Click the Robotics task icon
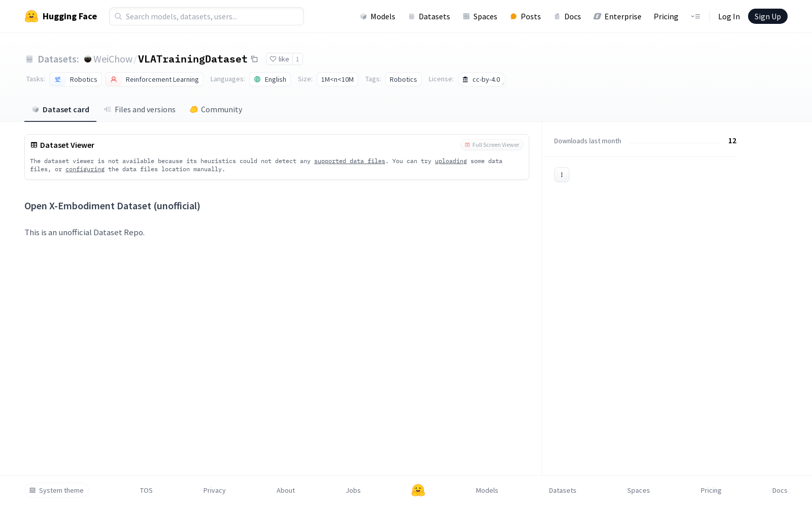812x508 pixels. click(x=58, y=79)
